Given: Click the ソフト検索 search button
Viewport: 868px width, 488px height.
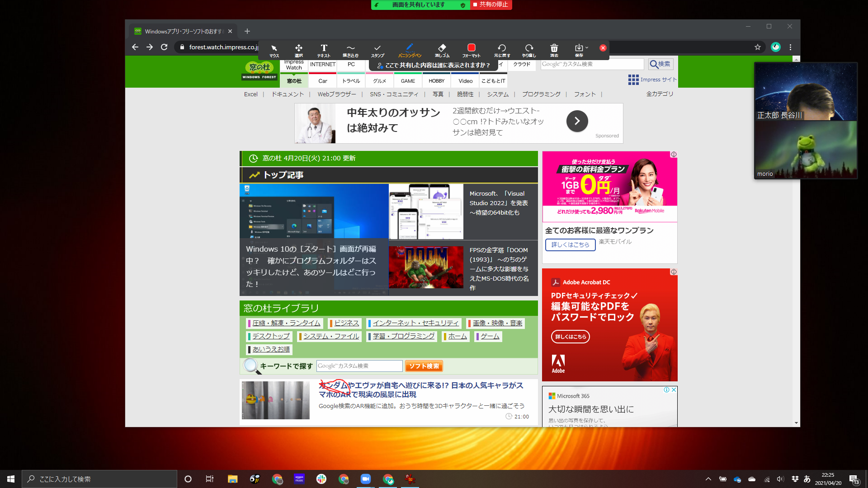Looking at the screenshot, I should 424,366.
